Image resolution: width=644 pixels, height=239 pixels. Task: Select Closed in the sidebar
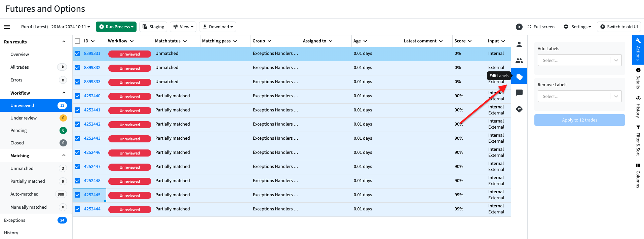[x=36, y=143]
